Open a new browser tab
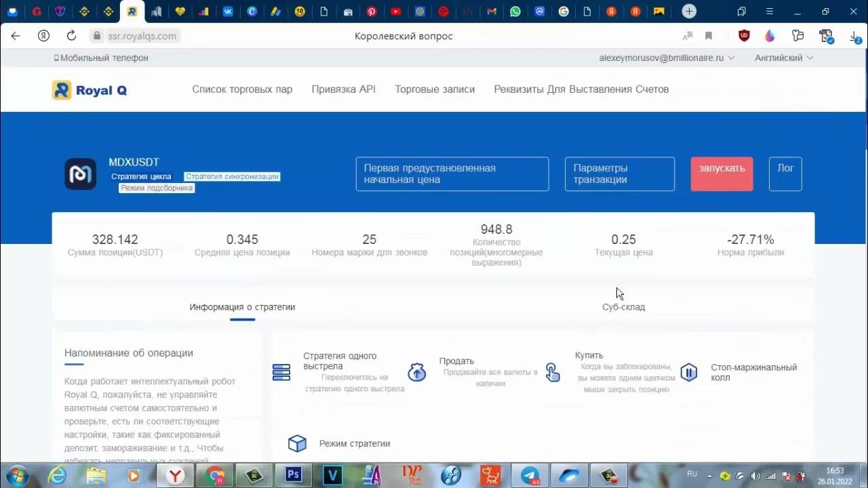 click(689, 11)
